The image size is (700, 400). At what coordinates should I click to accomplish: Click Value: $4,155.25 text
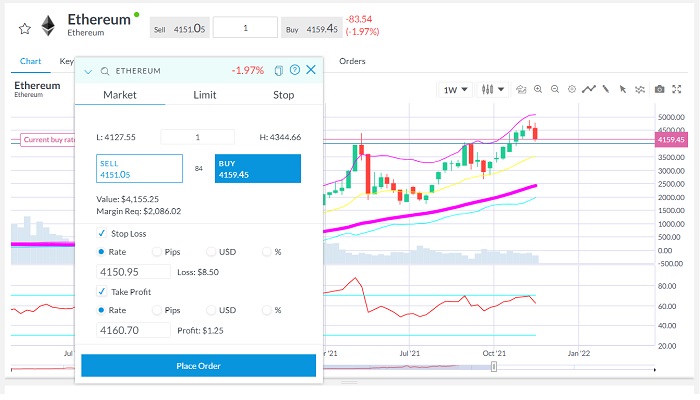pos(128,199)
